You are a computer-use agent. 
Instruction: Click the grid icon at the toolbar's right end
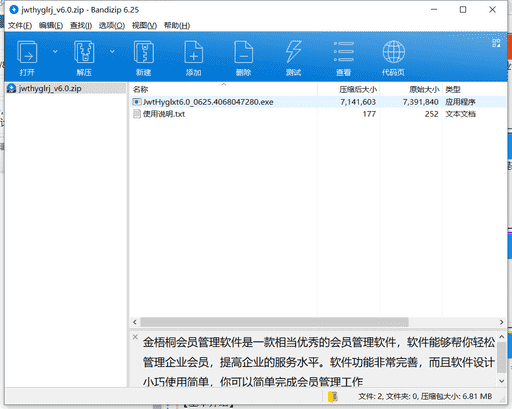coord(496,43)
